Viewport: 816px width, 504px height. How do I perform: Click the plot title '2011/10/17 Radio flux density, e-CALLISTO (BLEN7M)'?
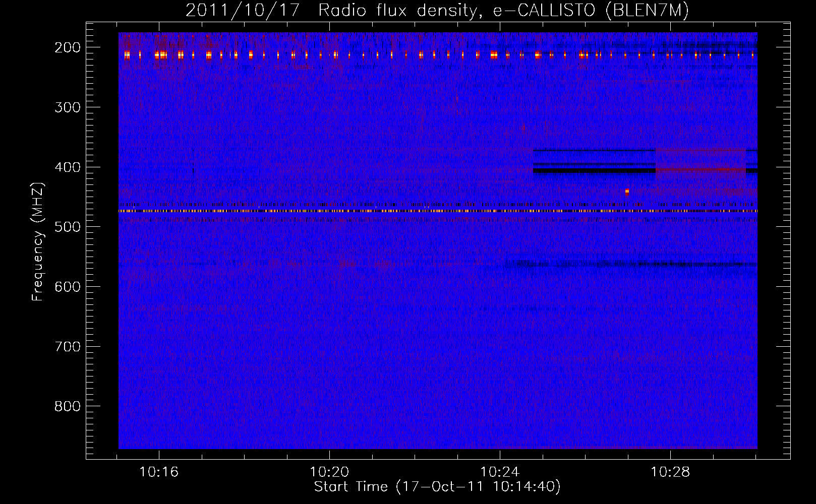pos(437,11)
